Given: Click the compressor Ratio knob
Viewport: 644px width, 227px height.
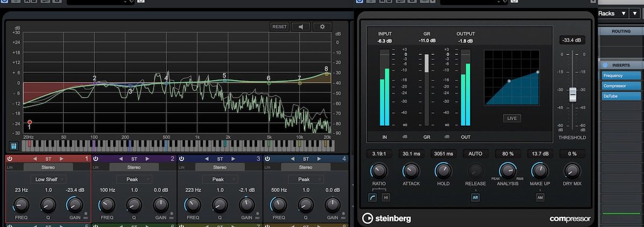Looking at the screenshot, I should click(378, 171).
